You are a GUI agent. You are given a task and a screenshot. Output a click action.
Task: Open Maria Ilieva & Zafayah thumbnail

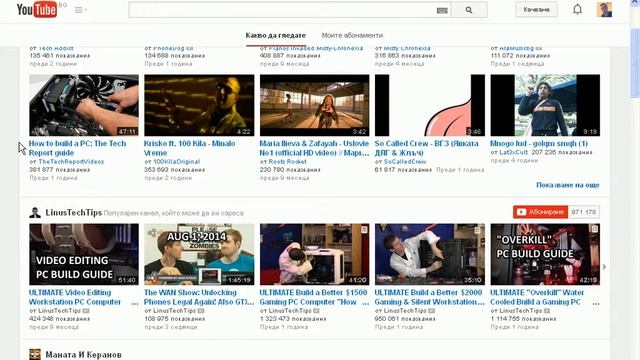coord(315,105)
